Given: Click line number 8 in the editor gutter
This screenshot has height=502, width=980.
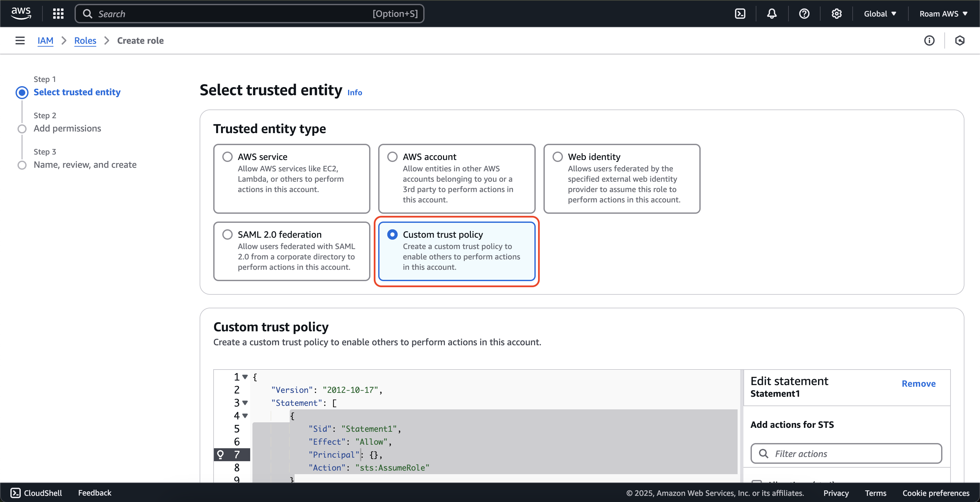Looking at the screenshot, I should pos(237,467).
